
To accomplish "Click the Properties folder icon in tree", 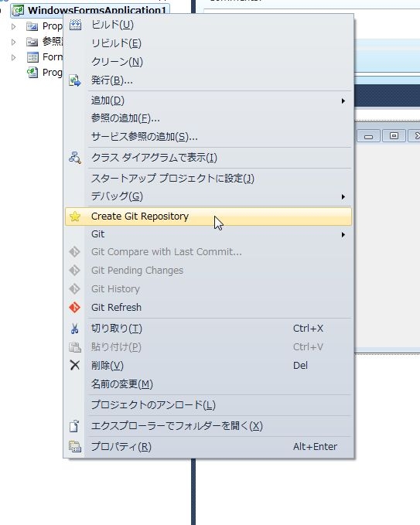I will [32, 26].
